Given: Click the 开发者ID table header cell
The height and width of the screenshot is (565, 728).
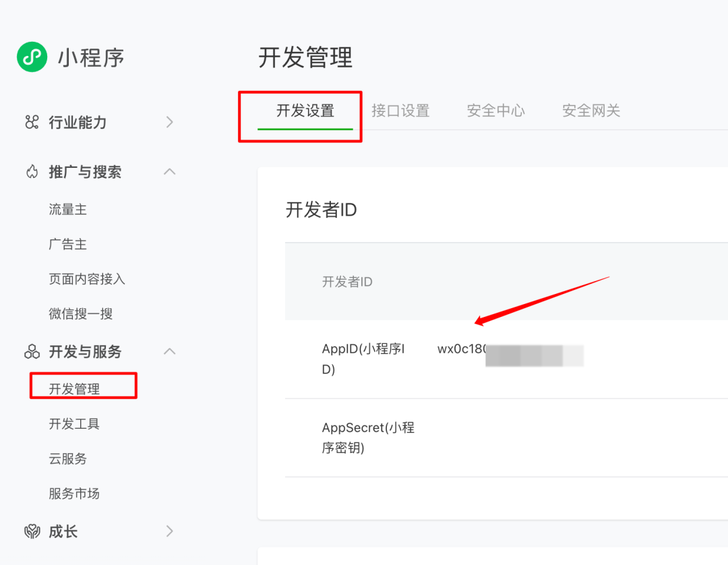Looking at the screenshot, I should [x=347, y=282].
